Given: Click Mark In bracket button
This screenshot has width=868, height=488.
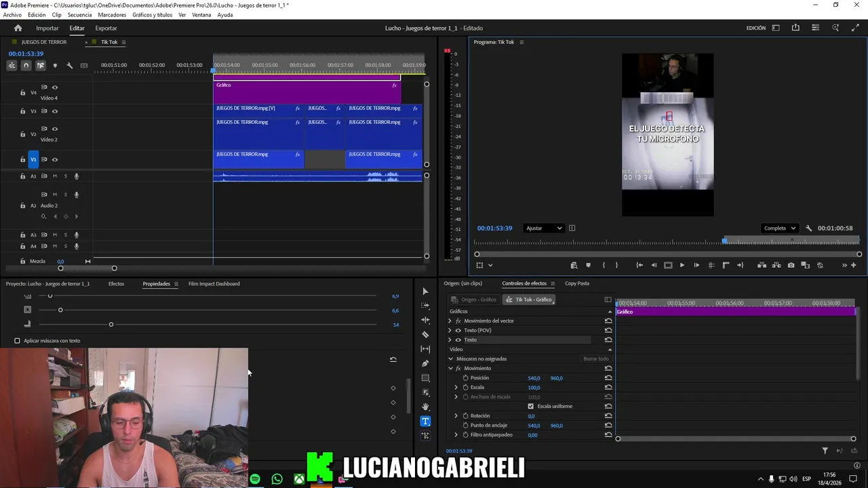Looking at the screenshot, I should click(x=603, y=265).
